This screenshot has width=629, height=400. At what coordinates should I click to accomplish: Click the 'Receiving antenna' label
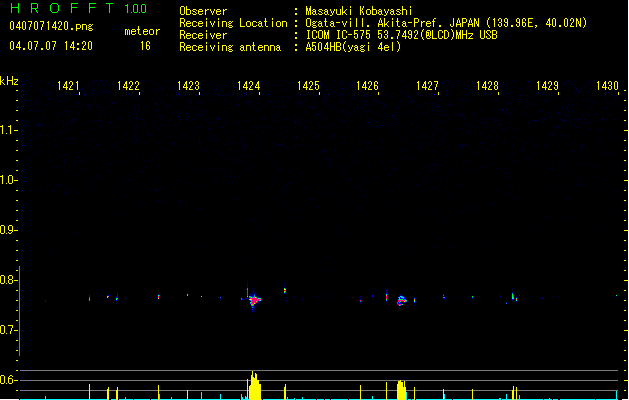tap(230, 47)
